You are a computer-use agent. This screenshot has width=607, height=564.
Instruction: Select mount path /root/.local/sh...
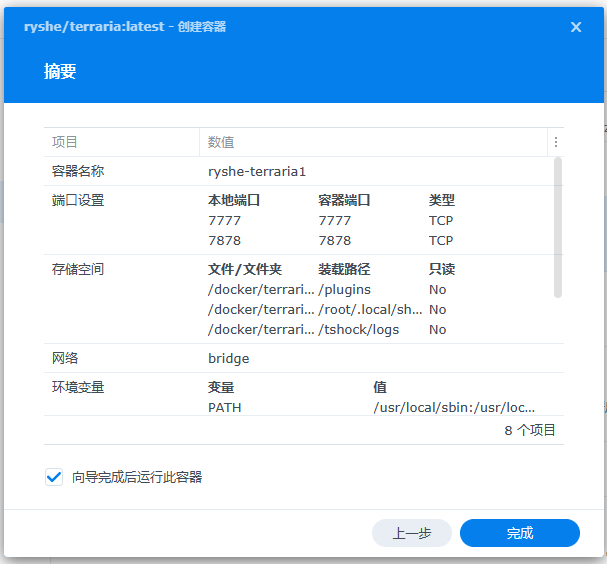(x=370, y=310)
